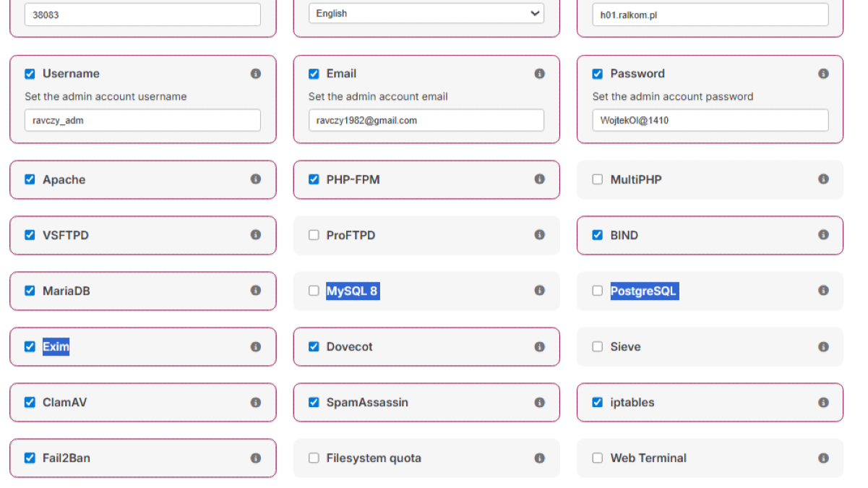Open the Dovecot info icon

click(x=539, y=346)
